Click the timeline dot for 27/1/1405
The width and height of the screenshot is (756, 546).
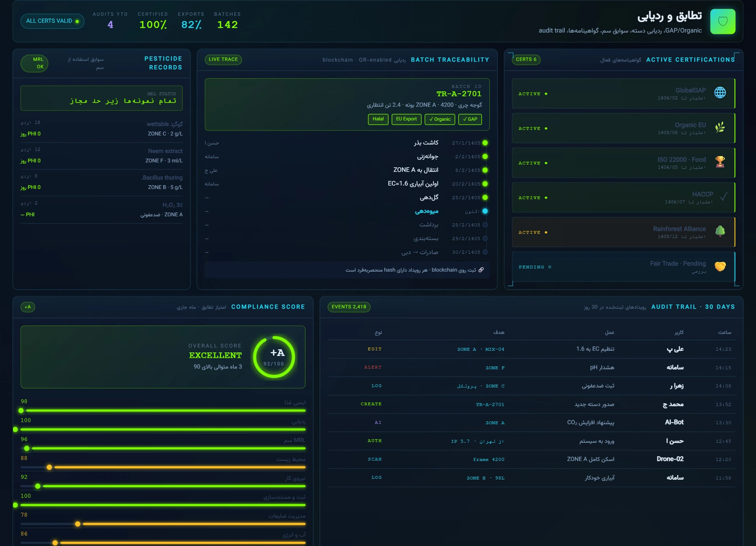[485, 143]
